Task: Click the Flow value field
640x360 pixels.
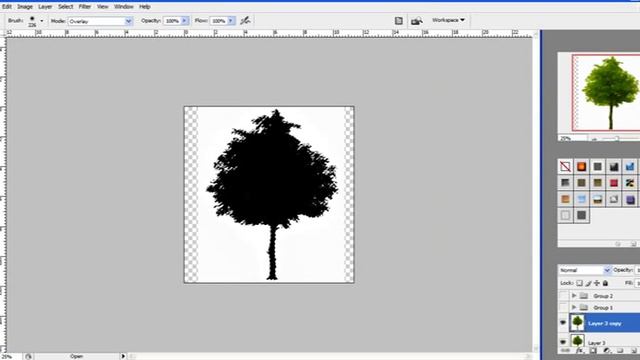Action: pyautogui.click(x=219, y=21)
